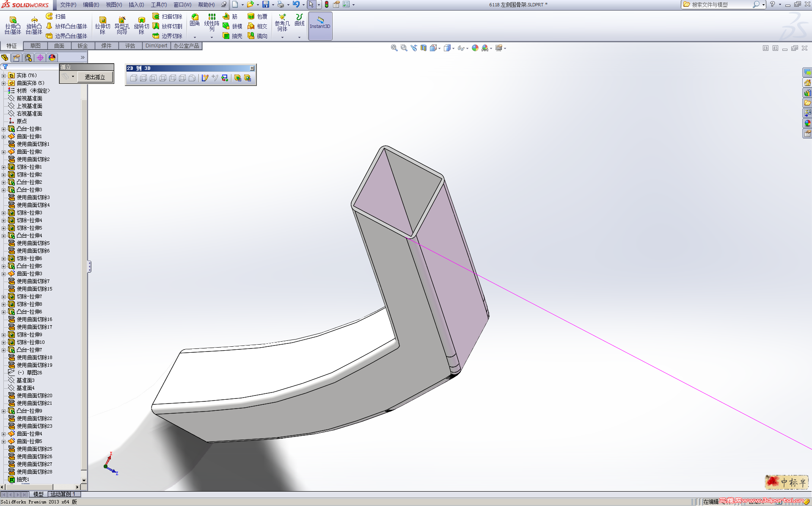812x506 pixels.
Task: Choose the 扫描 sweep tool
Action: point(56,17)
